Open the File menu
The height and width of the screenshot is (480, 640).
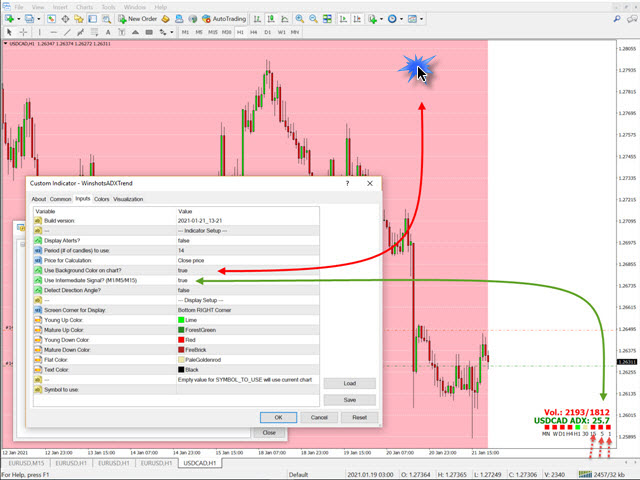(x=19, y=7)
